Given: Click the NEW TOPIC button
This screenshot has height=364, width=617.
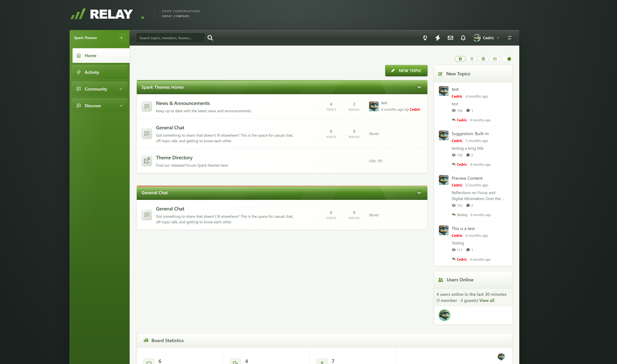Looking at the screenshot, I should click(406, 71).
